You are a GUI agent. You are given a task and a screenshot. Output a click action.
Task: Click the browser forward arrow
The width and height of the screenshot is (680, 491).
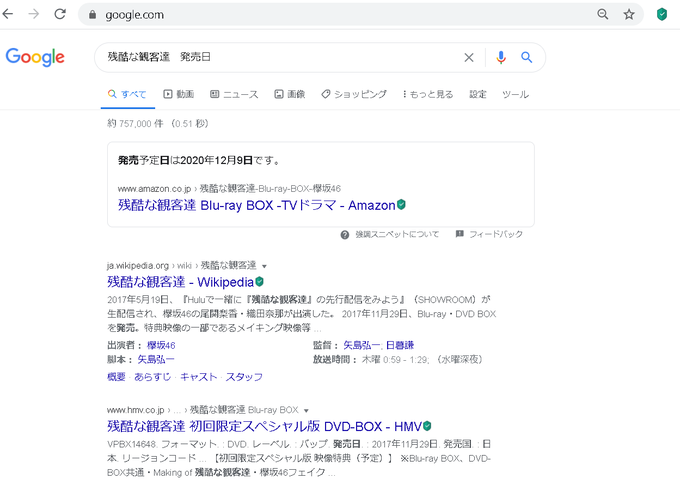point(33,14)
